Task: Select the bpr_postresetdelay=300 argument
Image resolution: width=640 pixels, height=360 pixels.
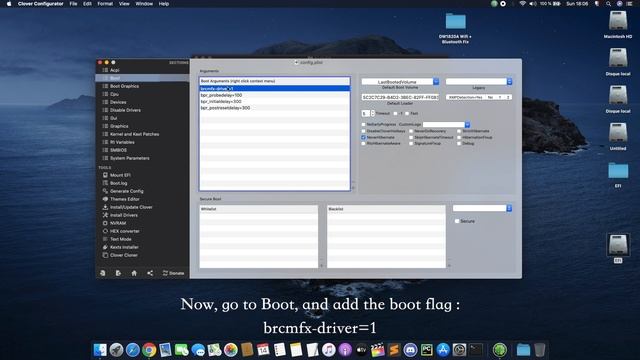Action: (275, 108)
